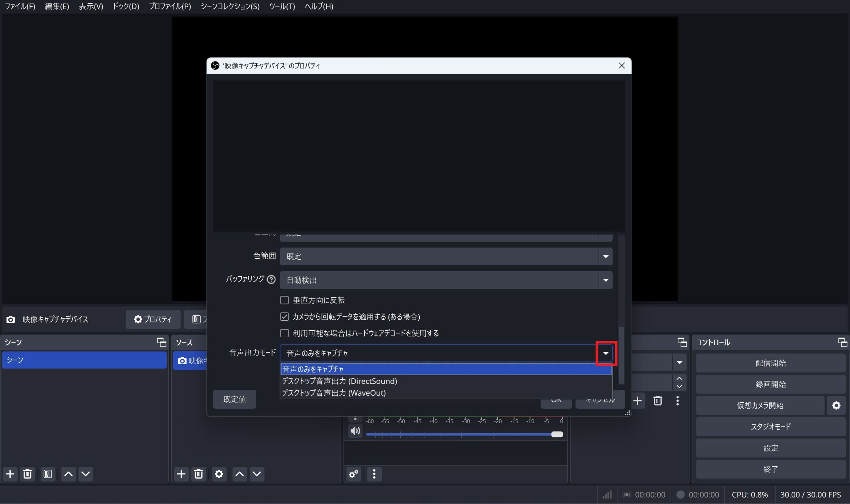This screenshot has width=850, height=504.
Task: Open ツール(T) menu
Action: [x=282, y=6]
